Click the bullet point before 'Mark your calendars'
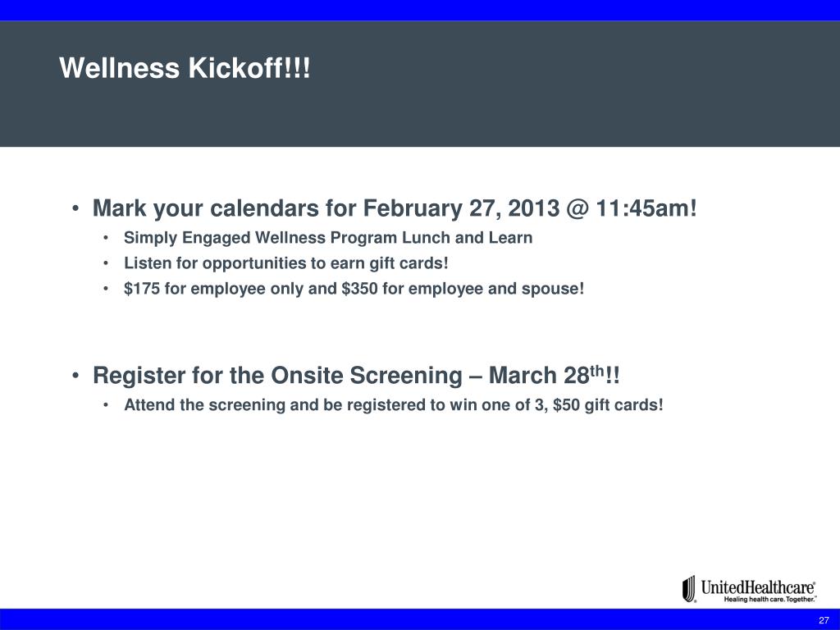Image resolution: width=840 pixels, height=630 pixels. [76, 208]
